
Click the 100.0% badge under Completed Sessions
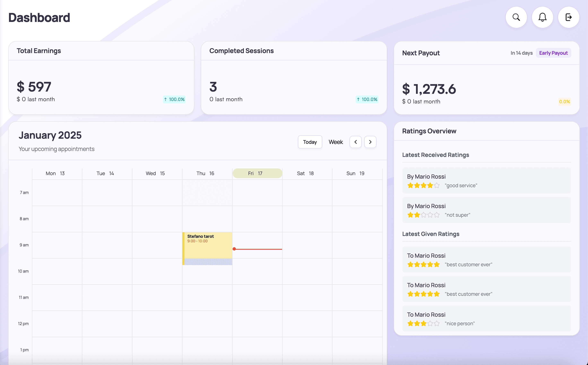coord(367,99)
